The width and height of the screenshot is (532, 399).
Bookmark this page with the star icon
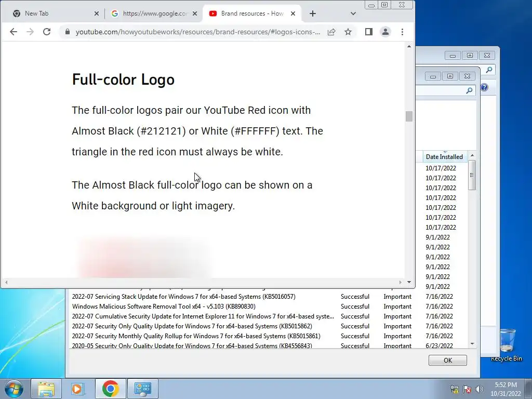click(x=348, y=32)
